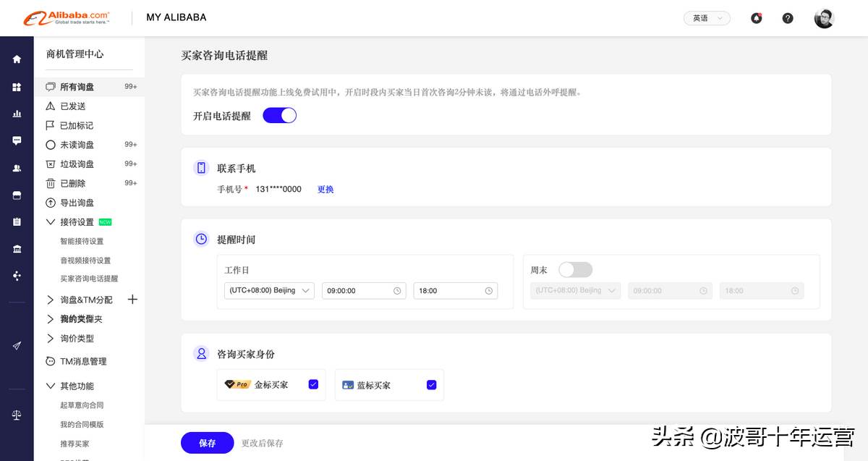Open the balance scale icon in sidebar
The width and height of the screenshot is (868, 461).
pos(17,415)
